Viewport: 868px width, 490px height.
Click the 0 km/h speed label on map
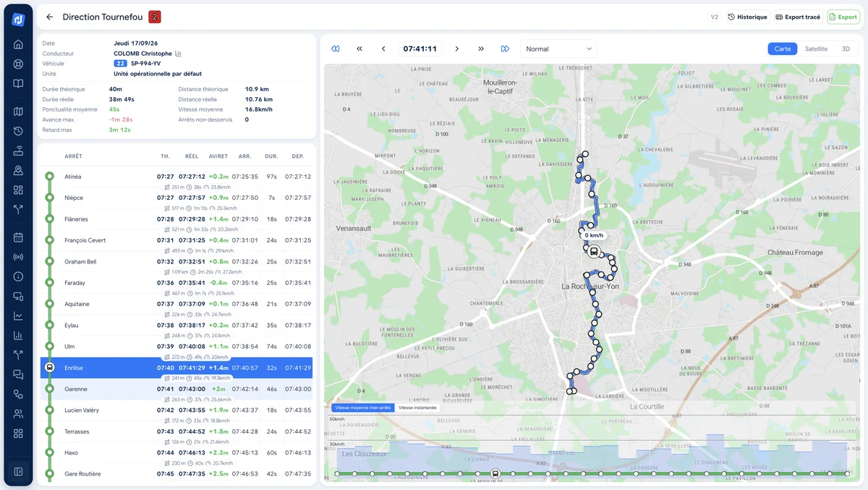[594, 235]
